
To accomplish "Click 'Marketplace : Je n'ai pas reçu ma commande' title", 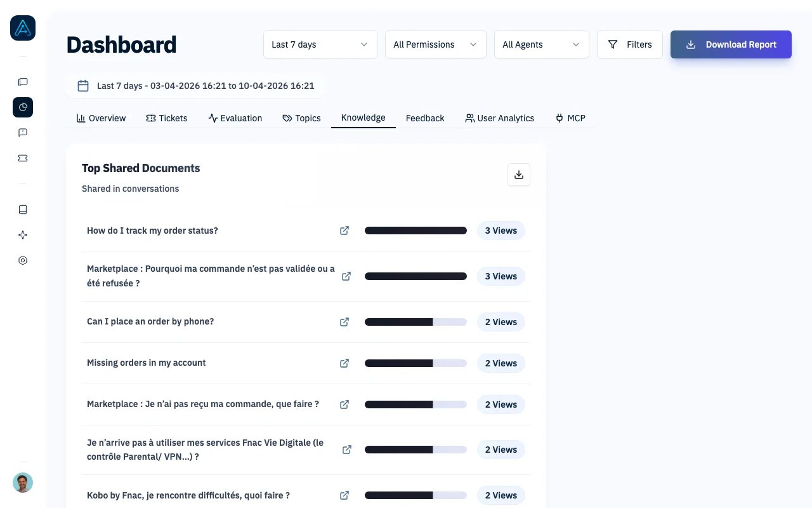I will pos(203,404).
